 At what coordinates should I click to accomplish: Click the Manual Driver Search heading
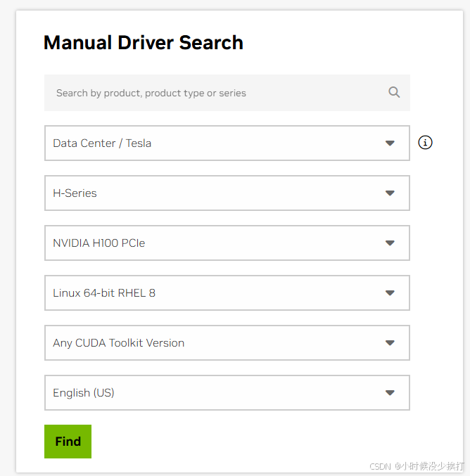(144, 42)
